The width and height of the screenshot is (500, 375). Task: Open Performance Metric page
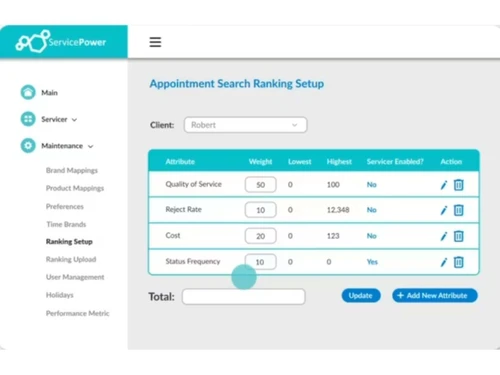tap(77, 313)
